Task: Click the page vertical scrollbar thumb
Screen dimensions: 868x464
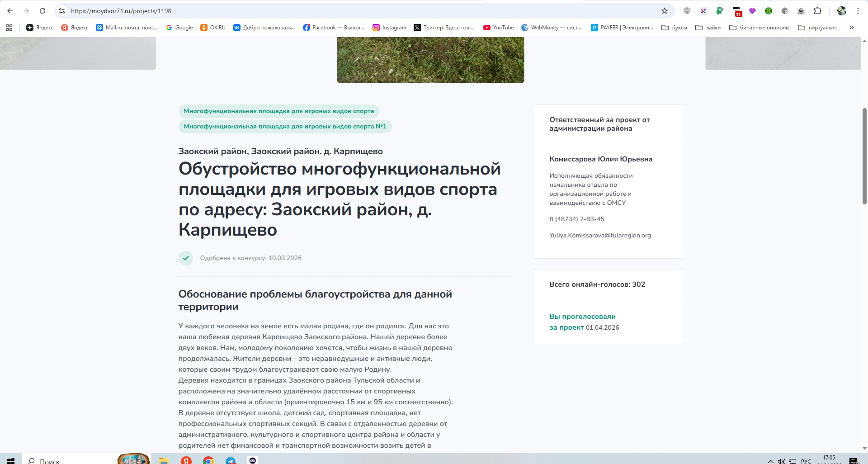Action: [x=864, y=156]
